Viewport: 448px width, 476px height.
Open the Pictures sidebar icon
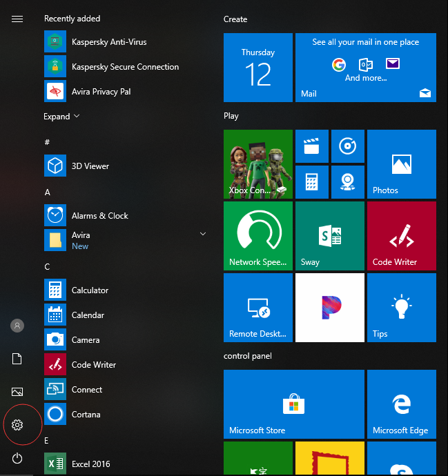tap(17, 392)
